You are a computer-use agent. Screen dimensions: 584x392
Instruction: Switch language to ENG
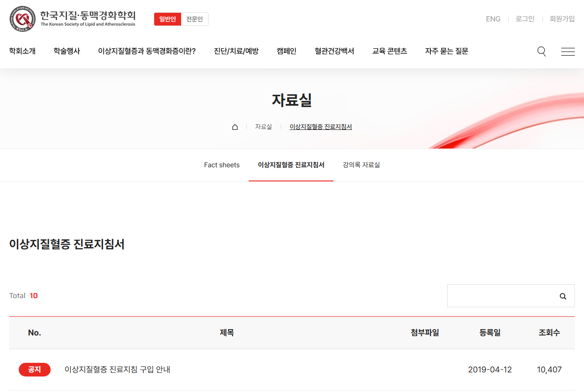[x=493, y=19]
